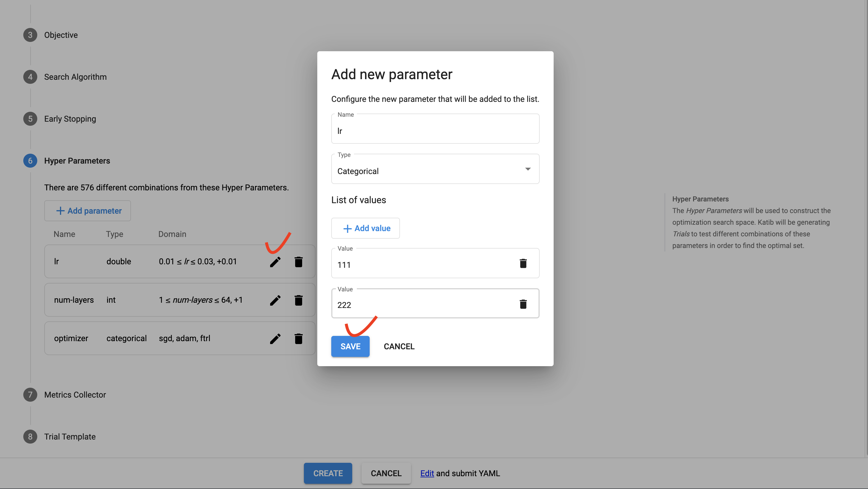This screenshot has height=489, width=868.
Task: Edit the optimizer parameter
Action: coord(275,339)
